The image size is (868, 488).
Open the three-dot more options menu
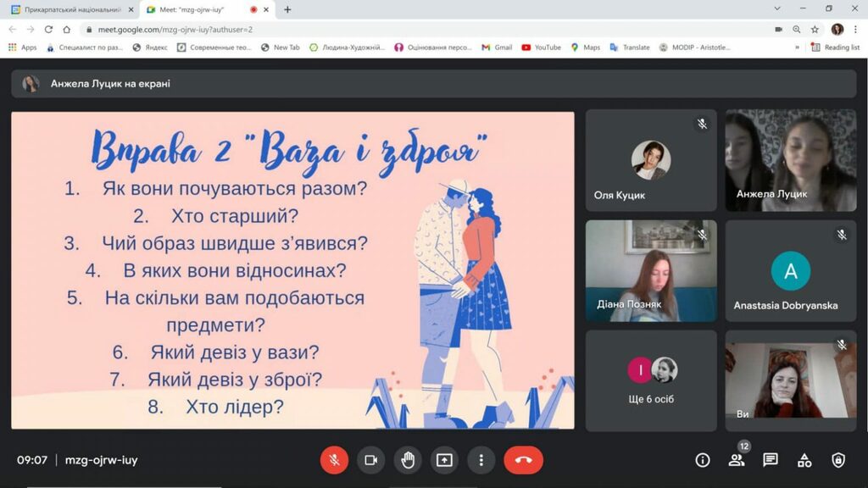[481, 460]
